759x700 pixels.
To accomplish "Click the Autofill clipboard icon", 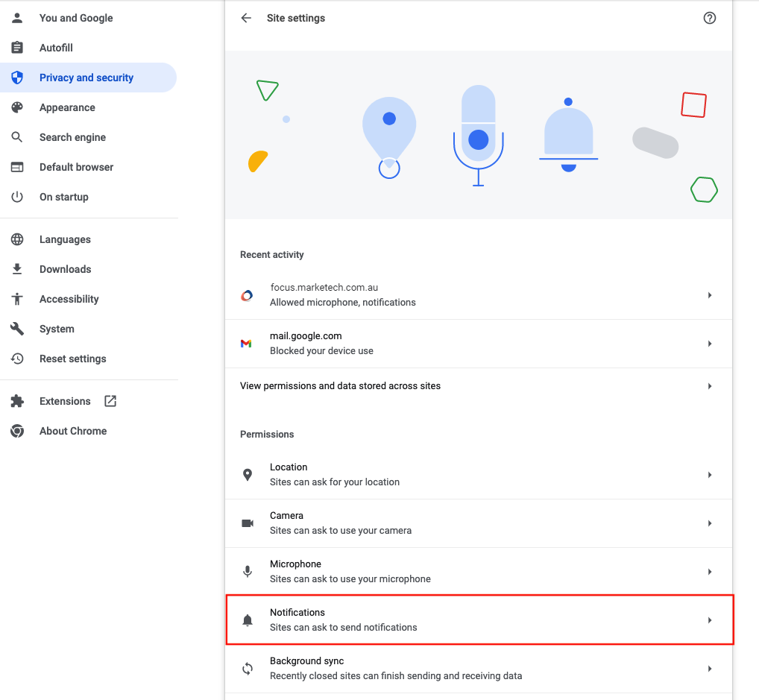I will click(x=17, y=48).
